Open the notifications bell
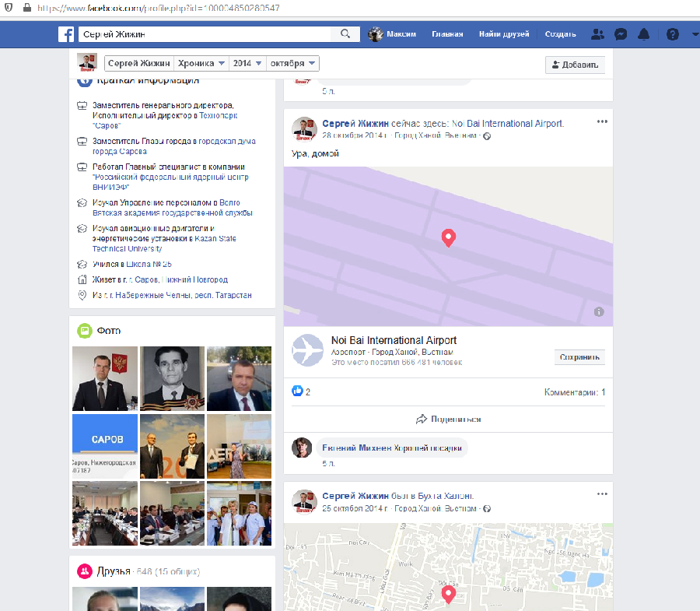Viewport: 700px width, 611px height. click(x=644, y=34)
